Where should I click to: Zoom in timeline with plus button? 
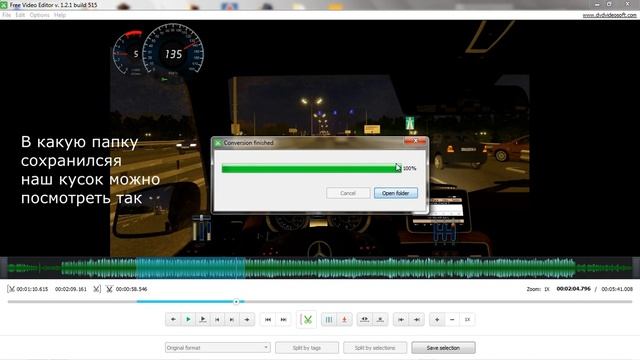click(437, 320)
